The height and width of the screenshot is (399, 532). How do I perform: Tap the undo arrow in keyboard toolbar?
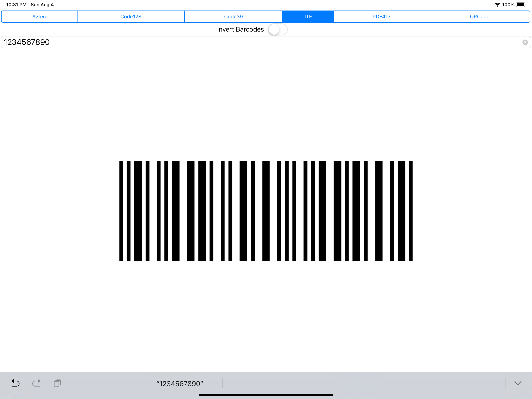(15, 383)
